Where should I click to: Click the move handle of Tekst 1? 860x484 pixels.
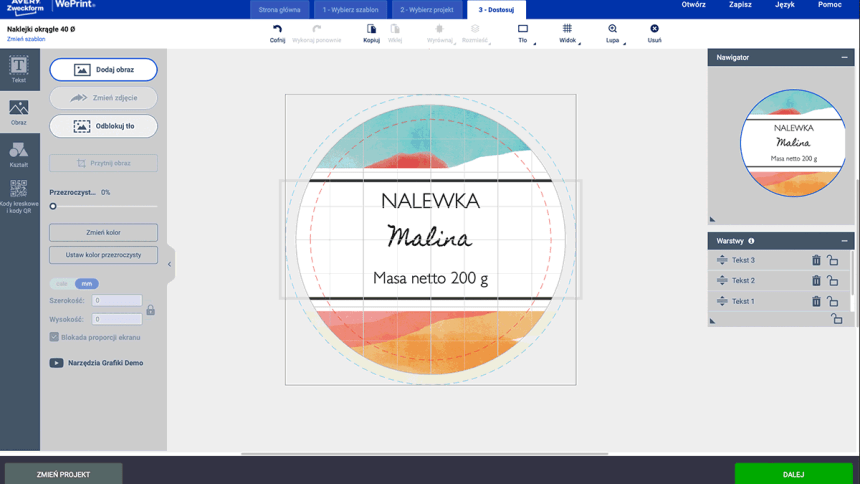pyautogui.click(x=722, y=301)
